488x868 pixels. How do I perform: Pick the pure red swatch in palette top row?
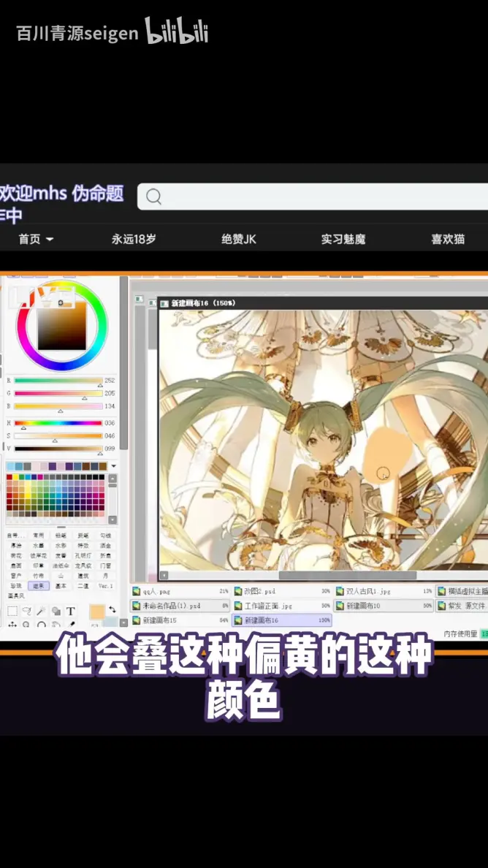coord(9,476)
